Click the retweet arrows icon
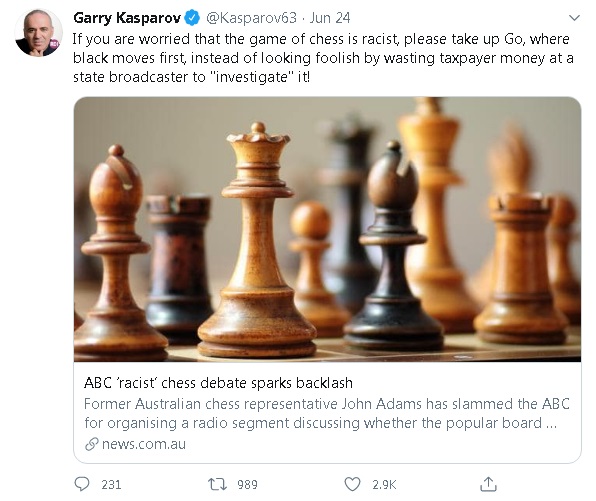The height and width of the screenshot is (501, 596). [217, 484]
